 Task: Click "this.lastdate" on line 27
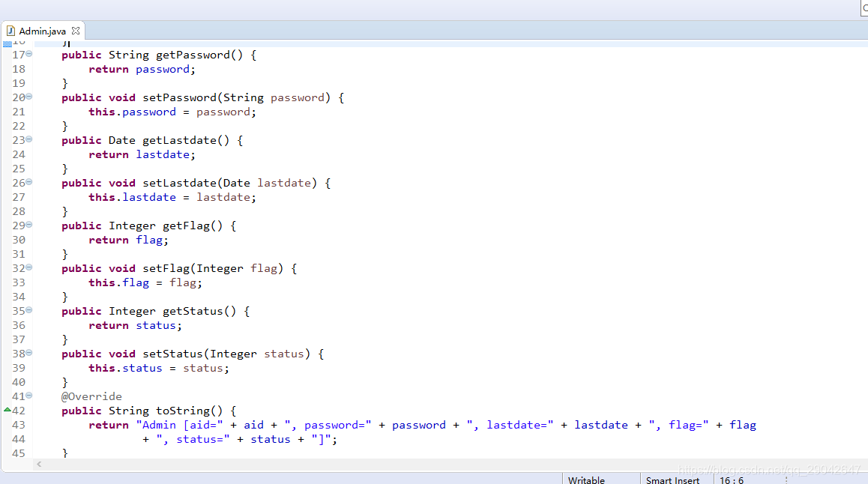pyautogui.click(x=133, y=198)
